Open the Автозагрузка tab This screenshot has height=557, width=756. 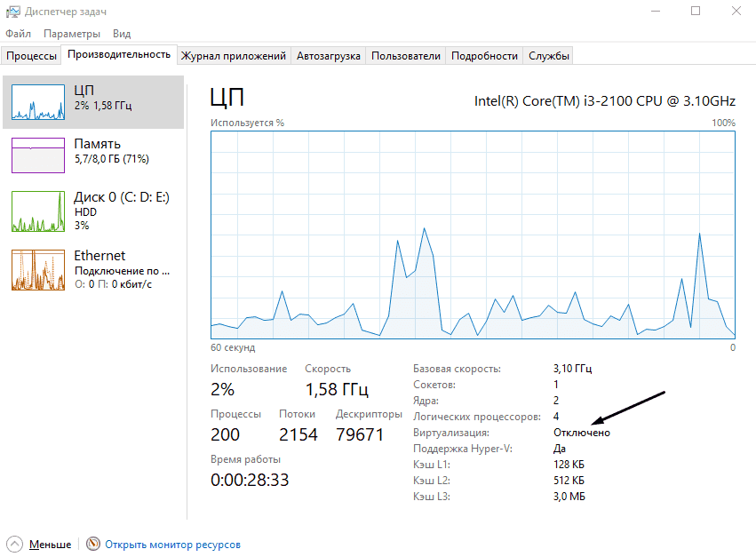pyautogui.click(x=329, y=56)
